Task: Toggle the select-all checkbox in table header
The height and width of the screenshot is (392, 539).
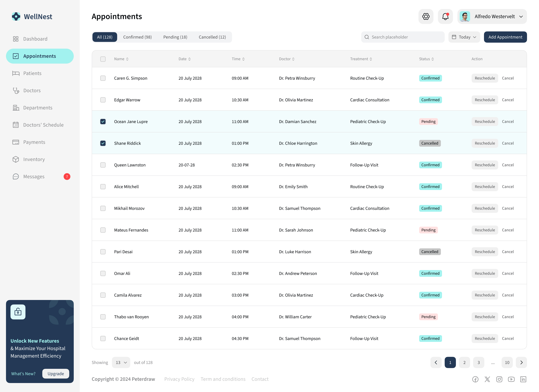Action: click(103, 59)
